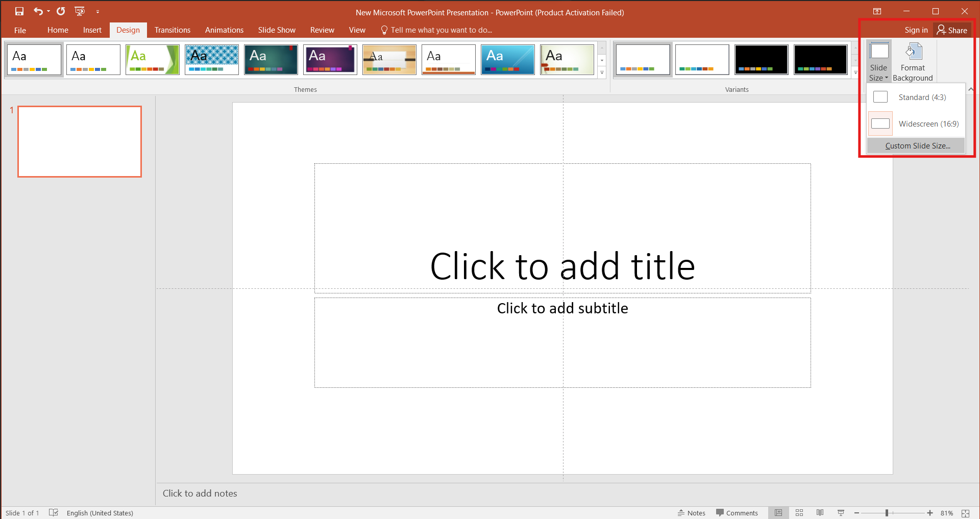Zoom out with the minus button
Viewport: 980px width, 519px height.
(x=856, y=513)
